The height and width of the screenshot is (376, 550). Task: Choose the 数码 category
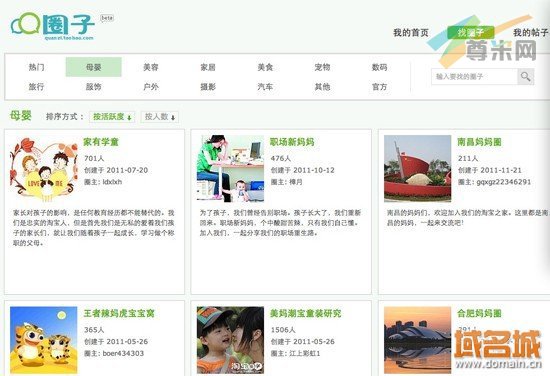point(380,67)
